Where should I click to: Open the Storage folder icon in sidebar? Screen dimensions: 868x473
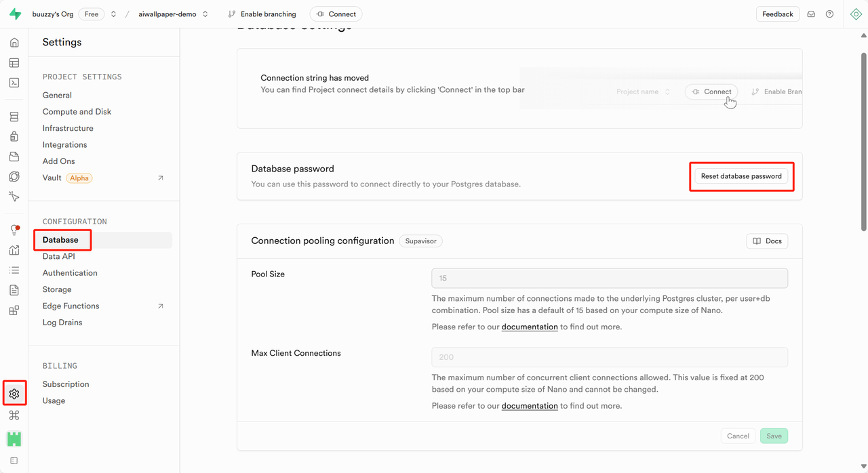point(14,157)
